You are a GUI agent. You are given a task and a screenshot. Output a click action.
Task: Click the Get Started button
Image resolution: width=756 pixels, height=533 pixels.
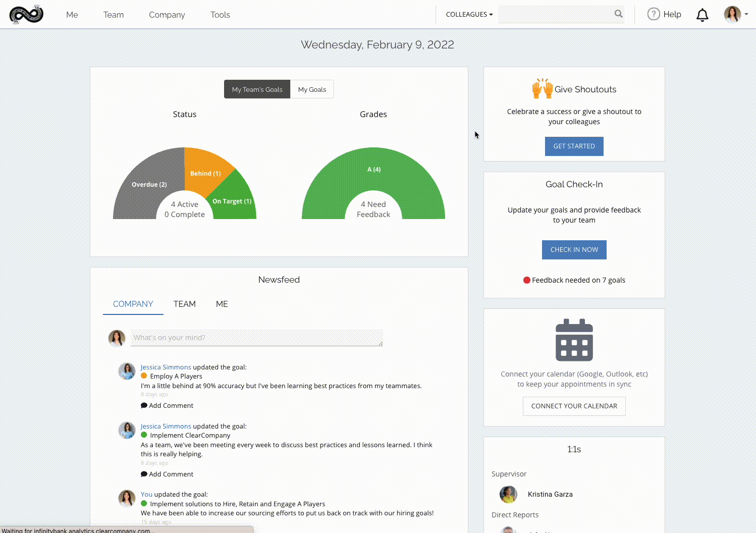point(574,146)
